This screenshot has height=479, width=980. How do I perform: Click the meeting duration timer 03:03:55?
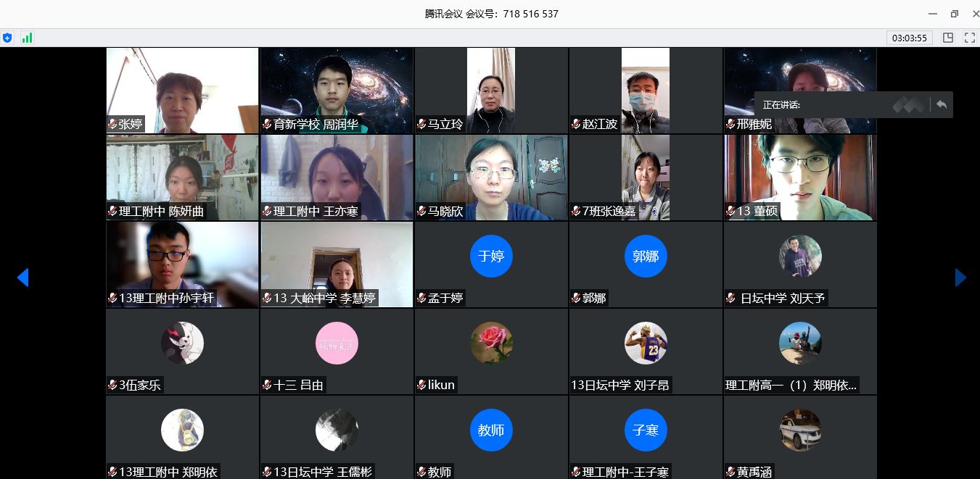tap(909, 38)
